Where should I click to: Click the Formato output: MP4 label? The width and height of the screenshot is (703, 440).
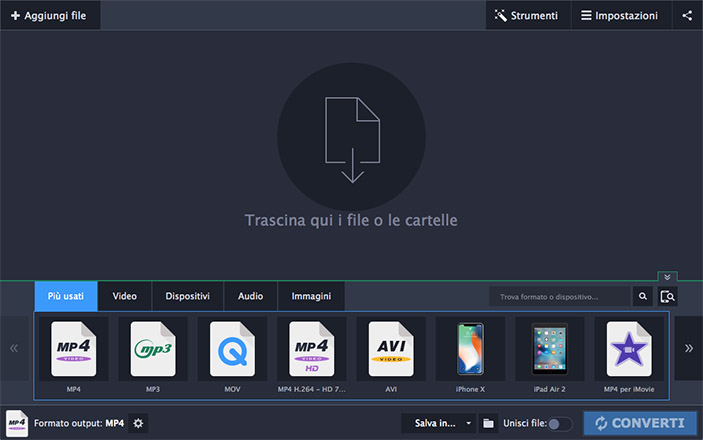click(79, 423)
